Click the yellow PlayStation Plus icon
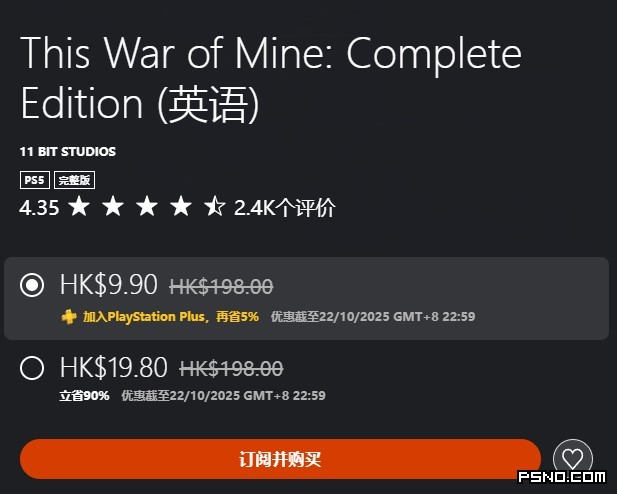This screenshot has width=617, height=494. pyautogui.click(x=67, y=317)
